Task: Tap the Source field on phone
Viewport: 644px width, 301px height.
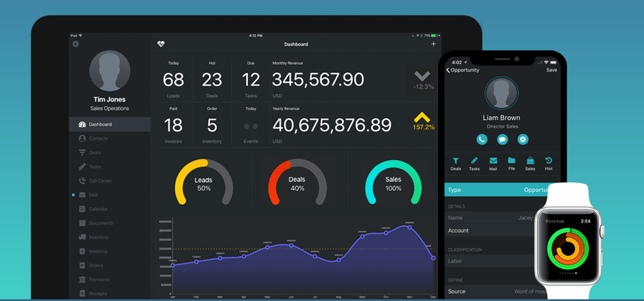Action: tap(495, 291)
